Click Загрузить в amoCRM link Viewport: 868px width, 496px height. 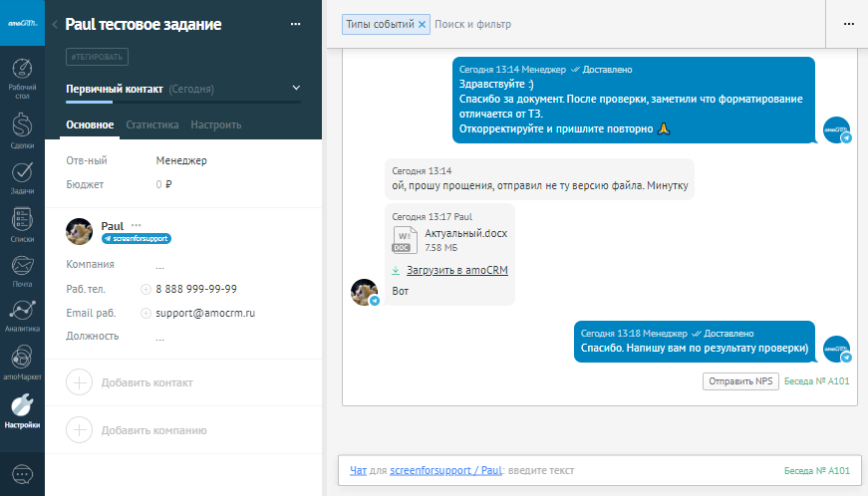457,270
